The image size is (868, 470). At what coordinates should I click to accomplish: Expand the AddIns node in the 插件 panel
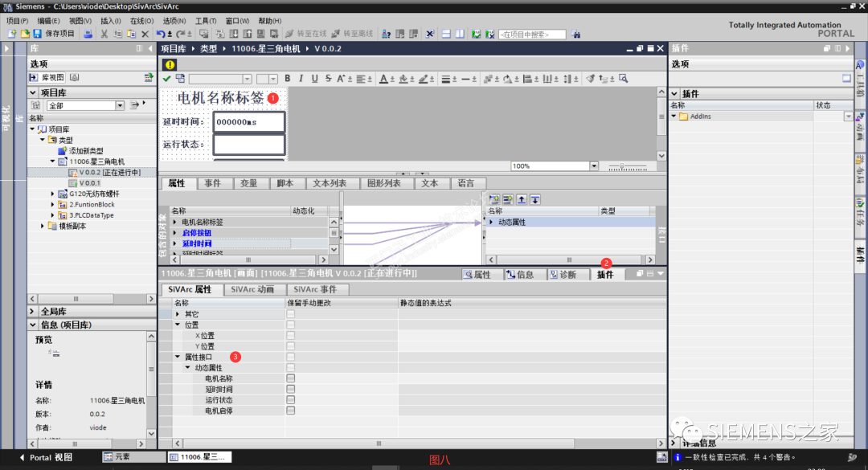click(x=674, y=116)
